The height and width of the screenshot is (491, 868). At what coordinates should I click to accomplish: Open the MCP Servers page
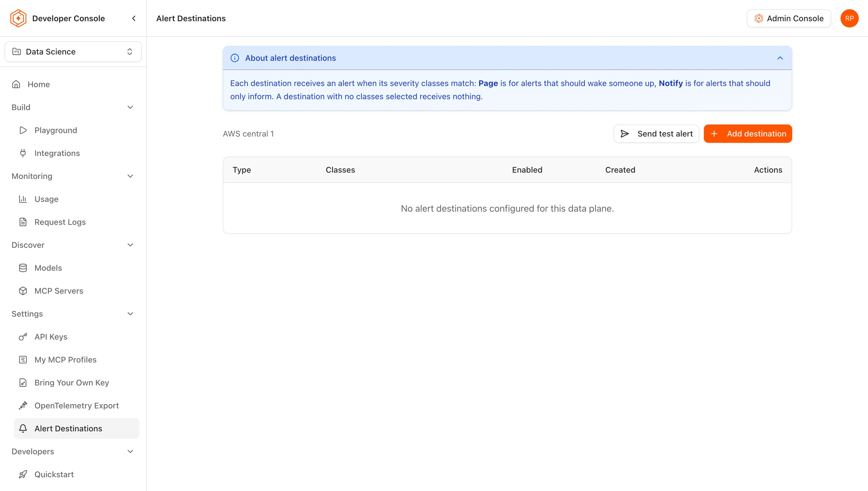tap(77, 291)
